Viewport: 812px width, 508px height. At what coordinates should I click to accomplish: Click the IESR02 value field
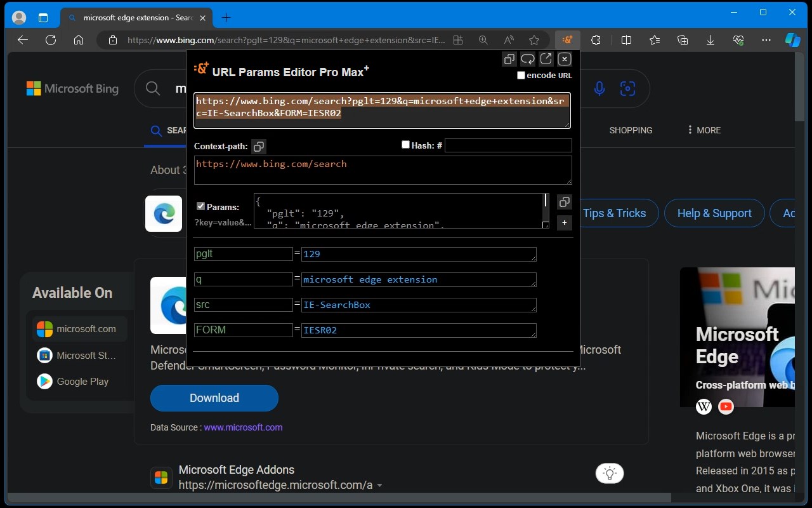click(x=419, y=330)
